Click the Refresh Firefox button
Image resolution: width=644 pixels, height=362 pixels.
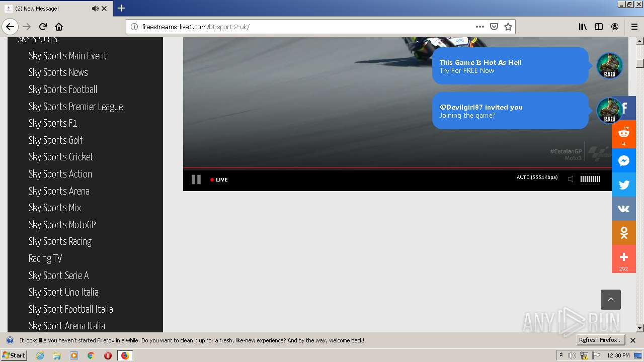(x=600, y=340)
